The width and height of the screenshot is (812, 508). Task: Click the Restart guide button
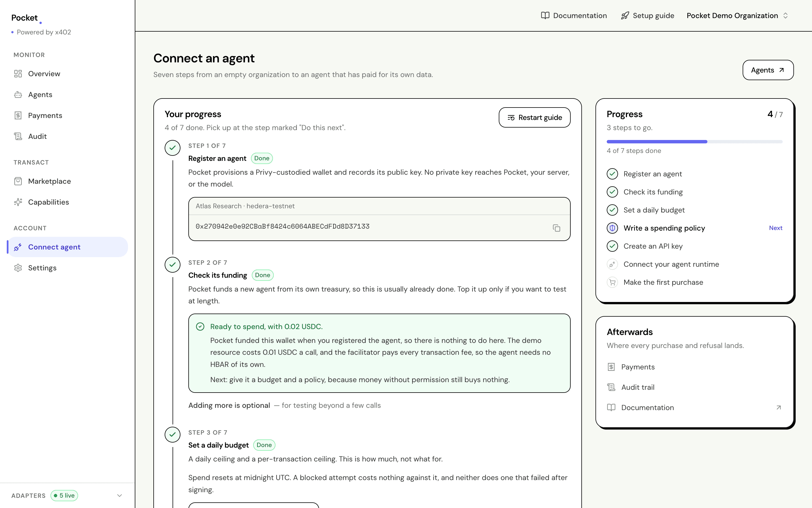click(535, 117)
